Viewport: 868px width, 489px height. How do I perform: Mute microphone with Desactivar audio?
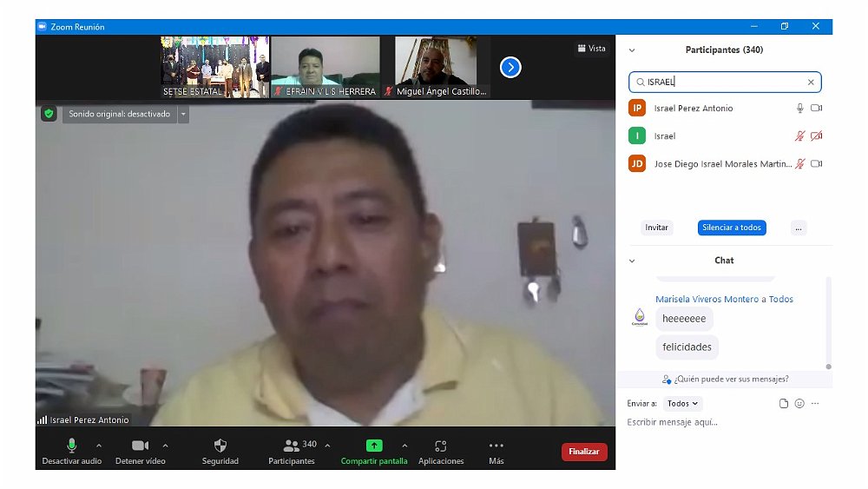[x=72, y=446]
